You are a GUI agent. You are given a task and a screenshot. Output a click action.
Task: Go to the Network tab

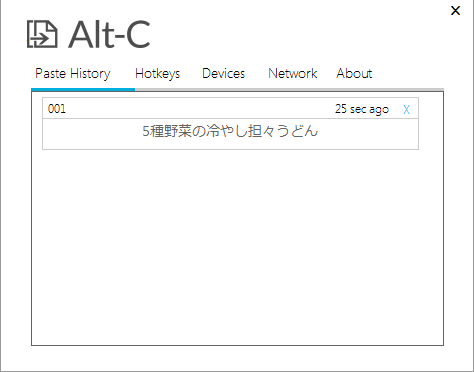coord(293,73)
